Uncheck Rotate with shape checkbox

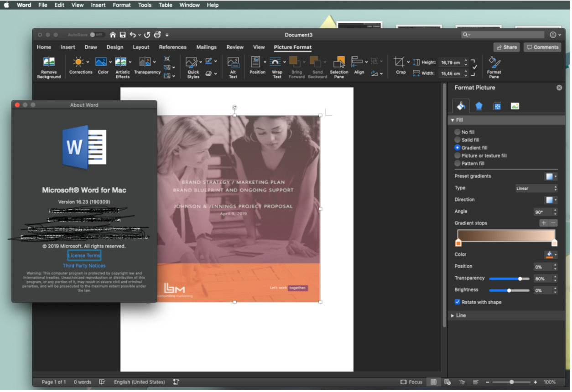tap(458, 302)
